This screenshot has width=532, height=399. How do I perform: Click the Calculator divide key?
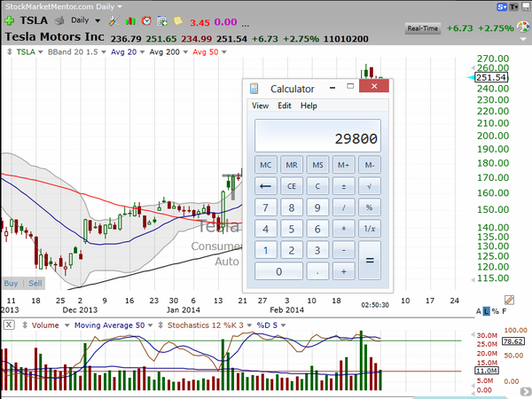tap(343, 207)
